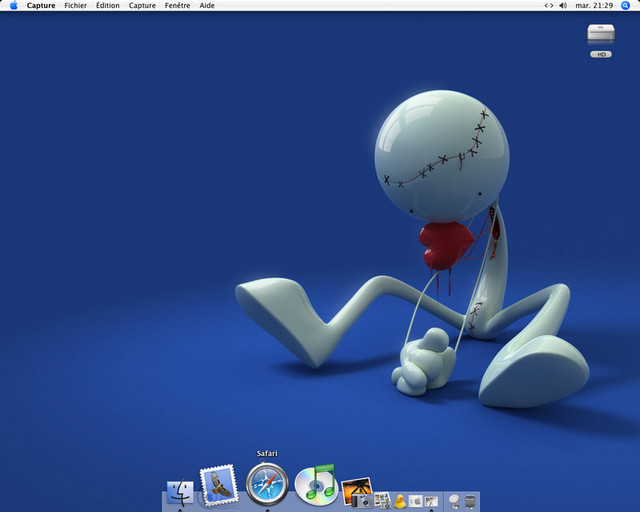Image resolution: width=640 pixels, height=512 pixels.
Task: Switch to the running Capture app in Dock
Action: [x=431, y=501]
